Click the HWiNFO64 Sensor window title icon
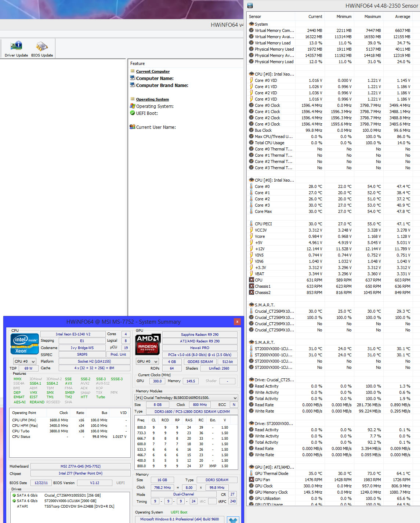Image resolution: width=420 pixels, height=523 pixels. 250,6
